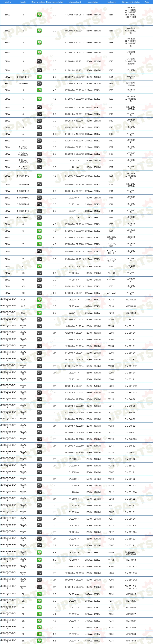This screenshot has width=153, height=644.
Task: Click the Opis column header
Action: (147, 2)
